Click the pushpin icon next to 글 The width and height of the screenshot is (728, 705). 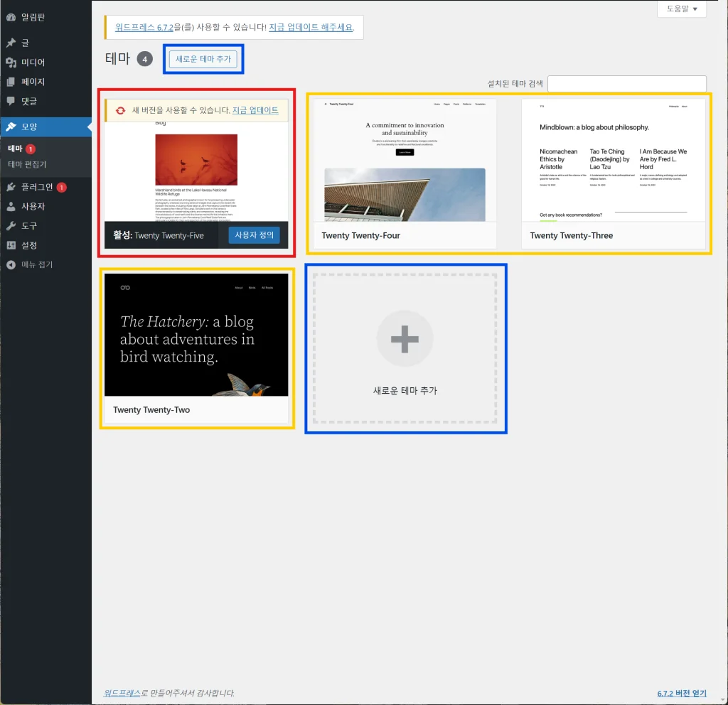(x=11, y=43)
